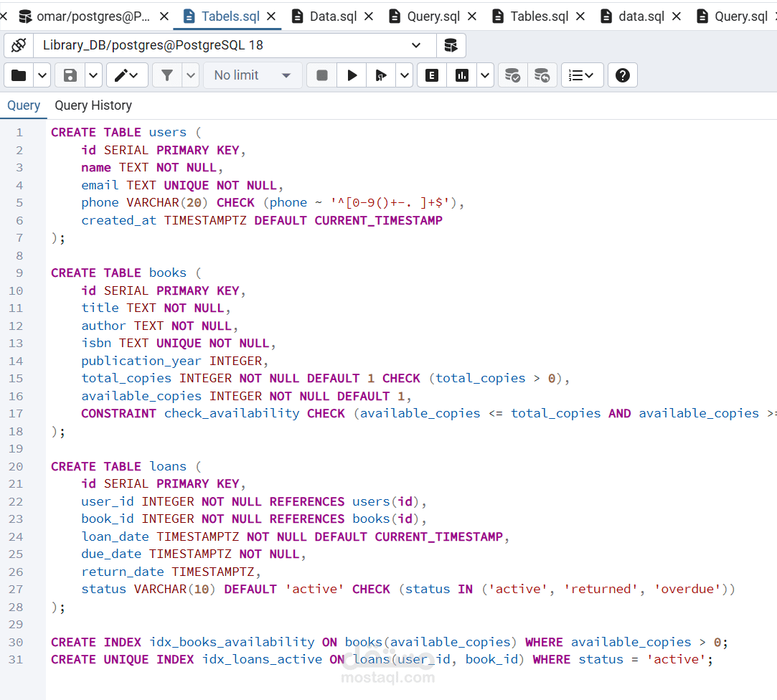Expand the Macros list dropdown

(x=582, y=75)
